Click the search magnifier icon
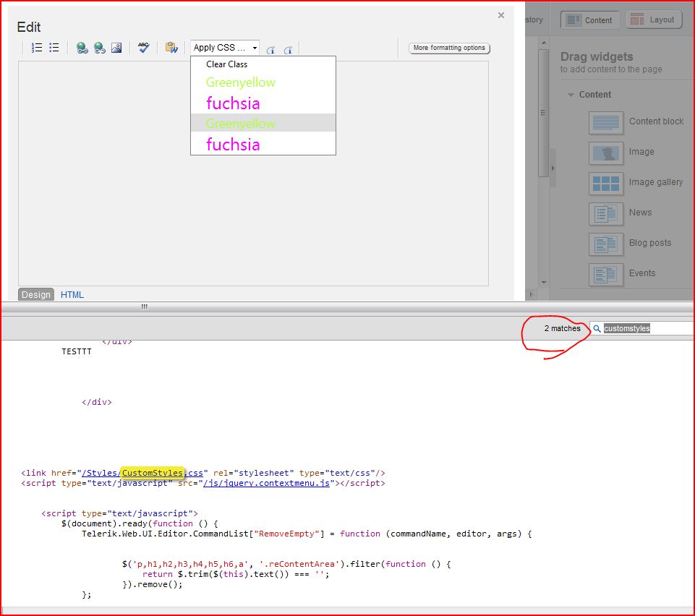 pyautogui.click(x=597, y=329)
